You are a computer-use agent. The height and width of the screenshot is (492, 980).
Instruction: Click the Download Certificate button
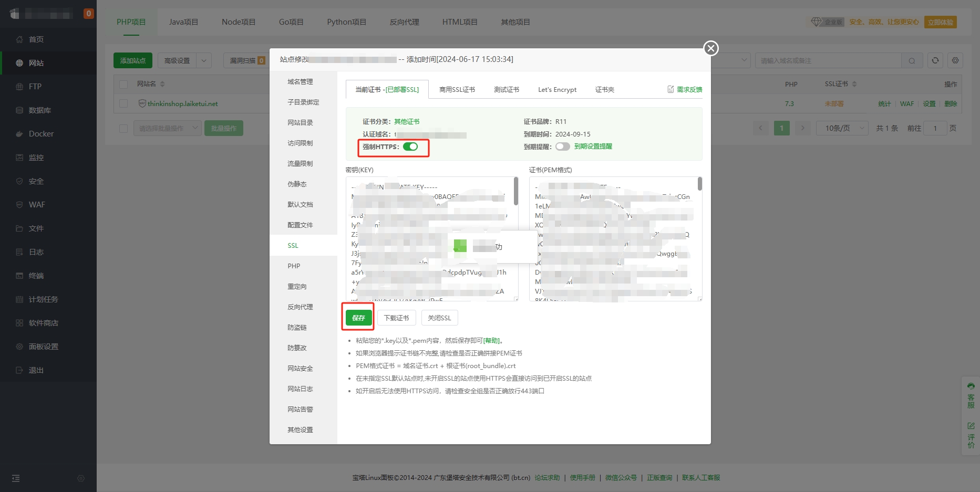(x=396, y=318)
